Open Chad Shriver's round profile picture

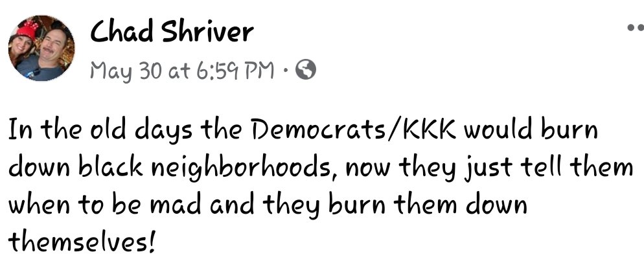41,48
